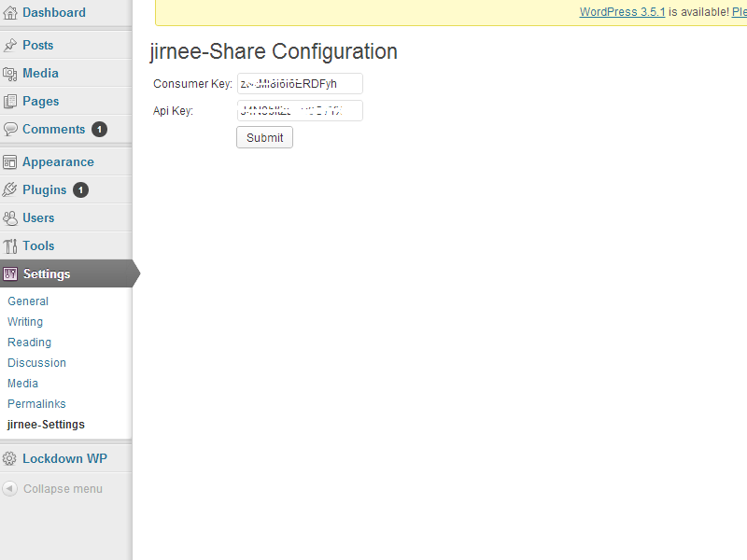Go to the Media library menu

[40, 74]
